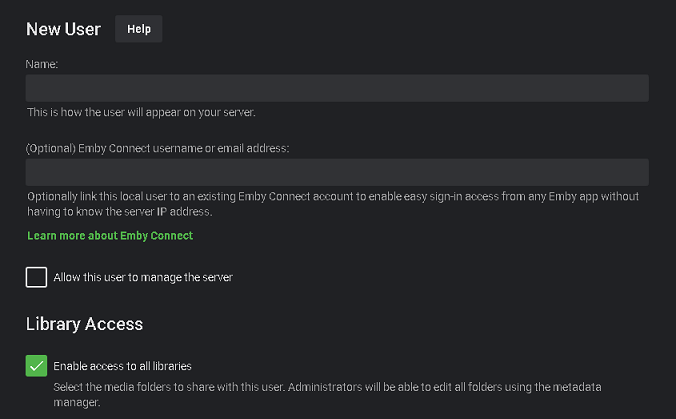Click the green check mark icon

point(36,366)
